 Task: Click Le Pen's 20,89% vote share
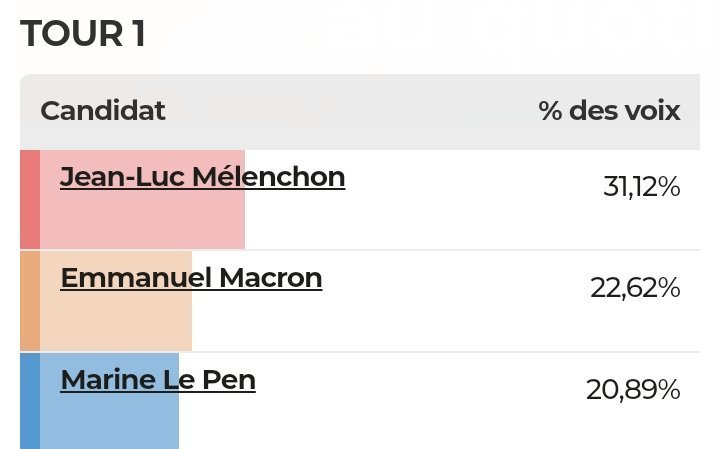pyautogui.click(x=633, y=390)
